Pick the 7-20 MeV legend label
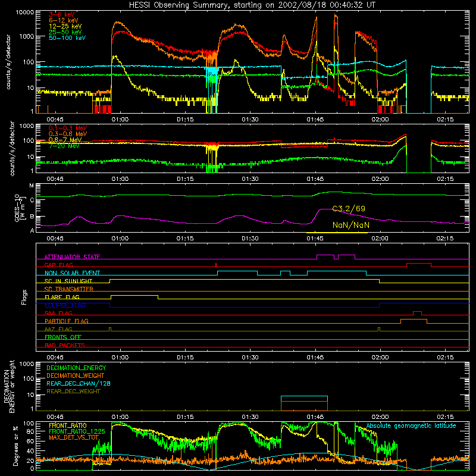The image size is (476, 476). pyautogui.click(x=64, y=146)
